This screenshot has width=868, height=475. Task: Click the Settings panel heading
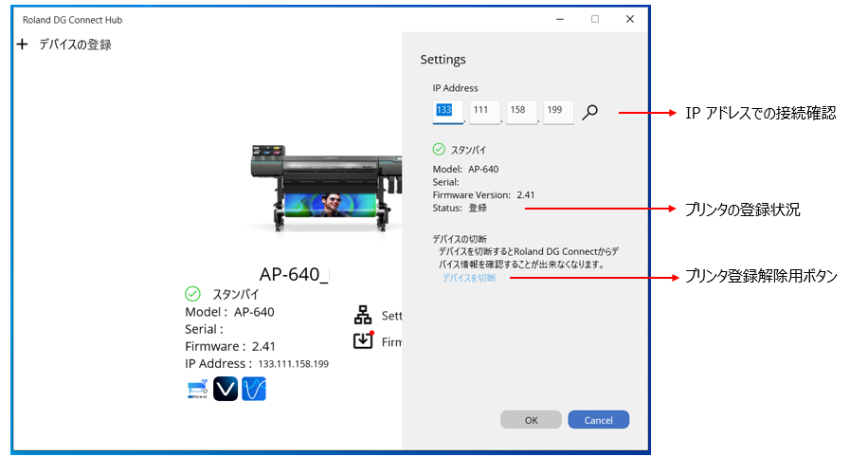coord(443,60)
